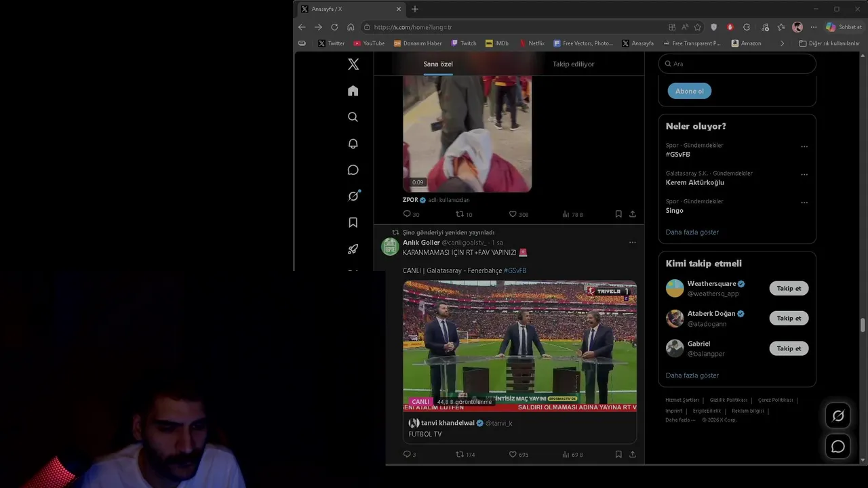
Task: Open the #GSvFB hashtag in the post
Action: 515,270
